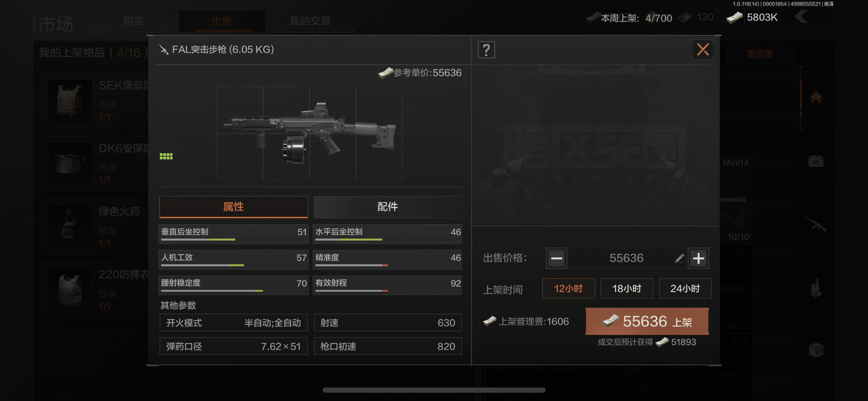Click the back arrow near balance
The height and width of the screenshot is (401, 868).
pyautogui.click(x=801, y=17)
